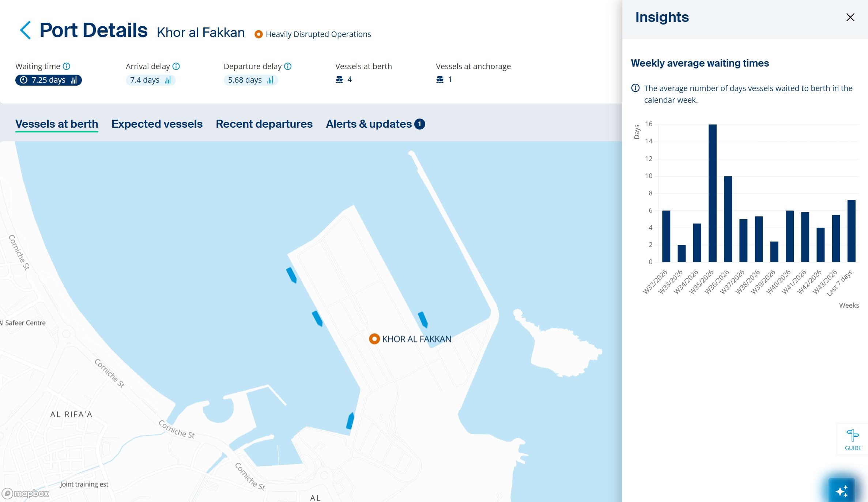This screenshot has width=868, height=502.
Task: Close the Insights panel
Action: 850,17
